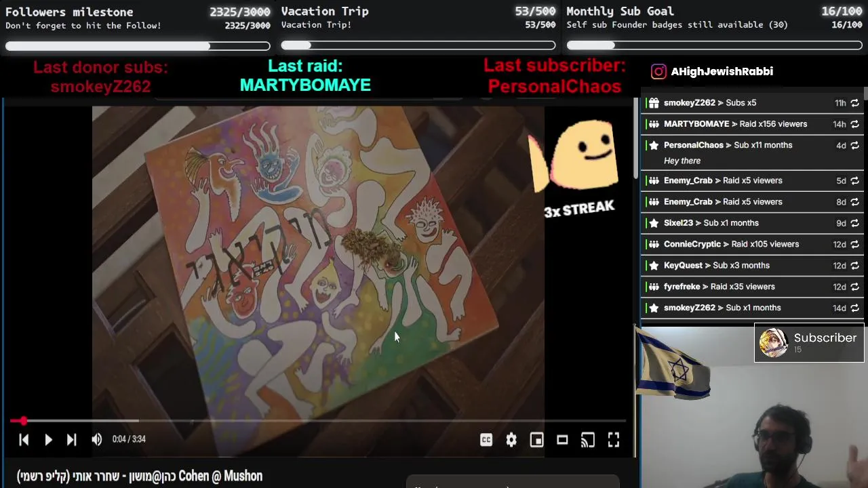Image resolution: width=868 pixels, height=488 pixels.
Task: Mute the video volume
Action: point(96,440)
